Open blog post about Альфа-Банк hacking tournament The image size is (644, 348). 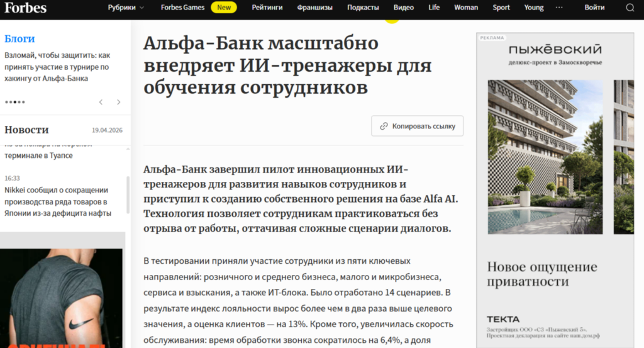57,67
